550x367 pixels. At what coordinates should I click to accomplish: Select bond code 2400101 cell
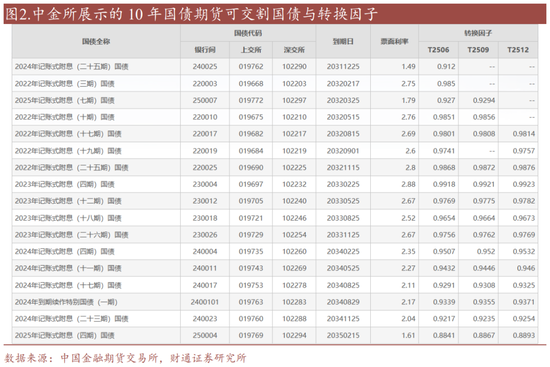[x=205, y=302]
